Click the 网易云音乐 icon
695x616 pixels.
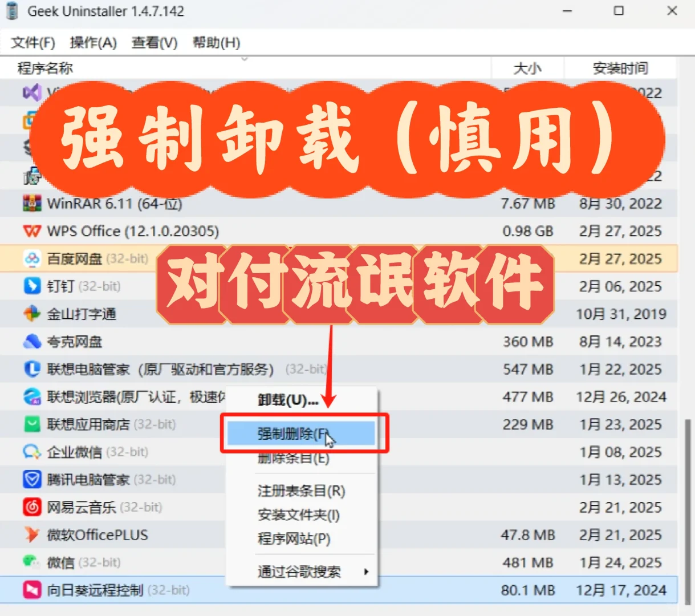pos(32,507)
